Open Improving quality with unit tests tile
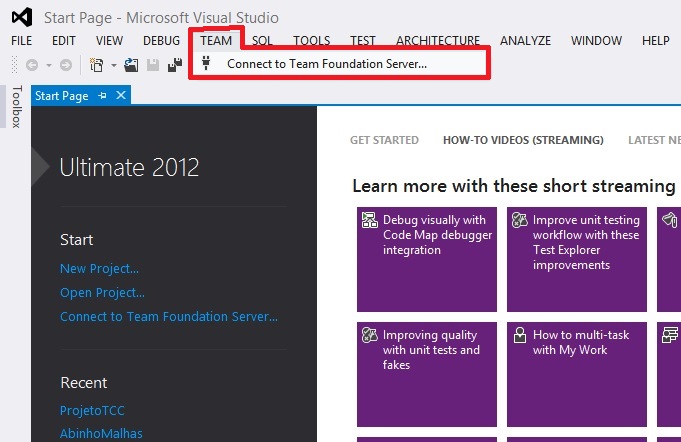The image size is (681, 442). point(427,374)
